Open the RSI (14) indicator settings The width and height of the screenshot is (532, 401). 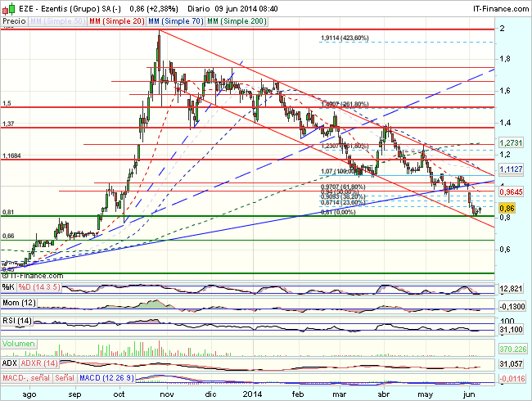click(16, 319)
